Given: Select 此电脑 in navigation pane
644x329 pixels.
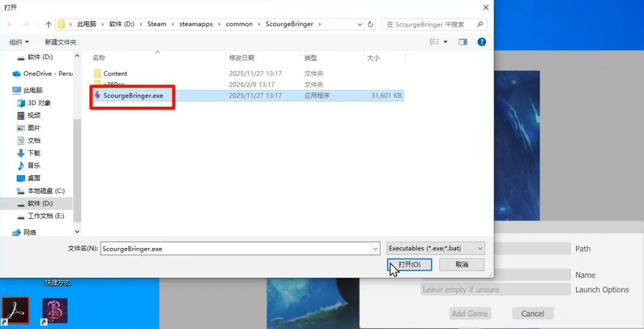Looking at the screenshot, I should [x=27, y=90].
